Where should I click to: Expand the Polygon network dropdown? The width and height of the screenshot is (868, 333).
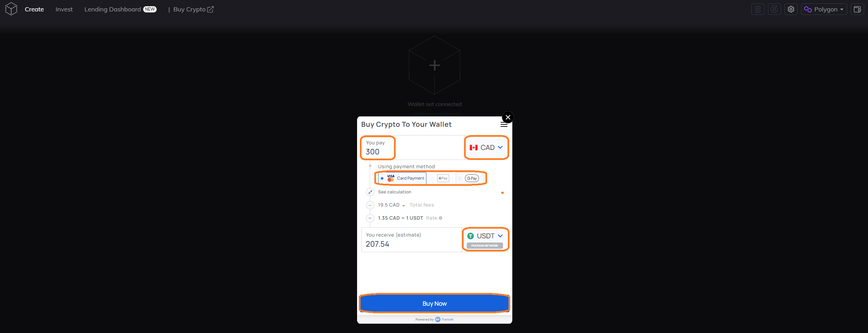click(824, 9)
